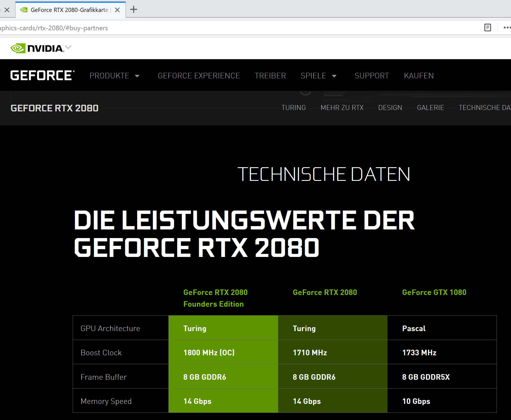Screen dimensions: 511x420
Task: Click the GPU Architecture row label
Action: tap(110, 329)
